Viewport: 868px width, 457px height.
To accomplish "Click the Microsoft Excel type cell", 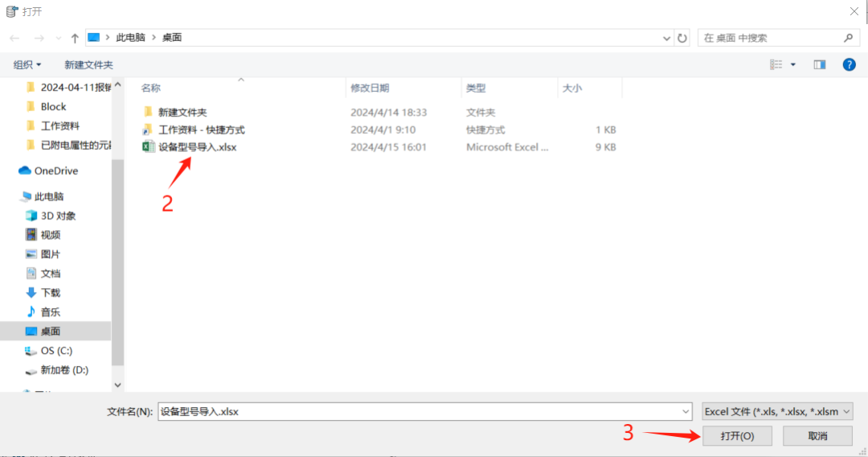I will (x=507, y=147).
